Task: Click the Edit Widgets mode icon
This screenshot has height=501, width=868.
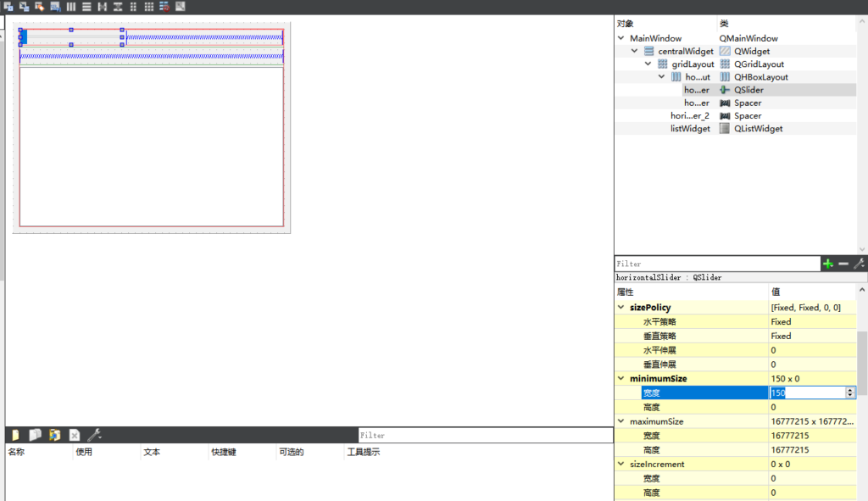Action: tap(8, 7)
